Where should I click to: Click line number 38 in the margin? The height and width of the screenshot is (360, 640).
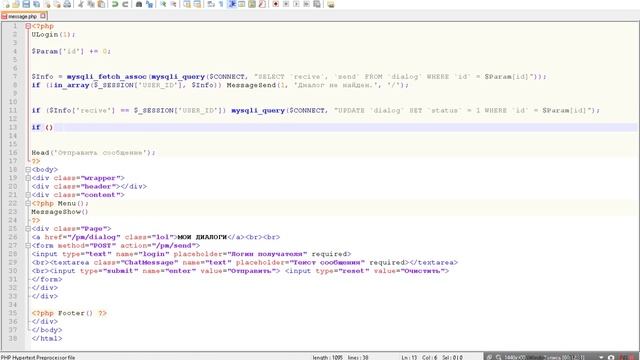[x=13, y=338]
